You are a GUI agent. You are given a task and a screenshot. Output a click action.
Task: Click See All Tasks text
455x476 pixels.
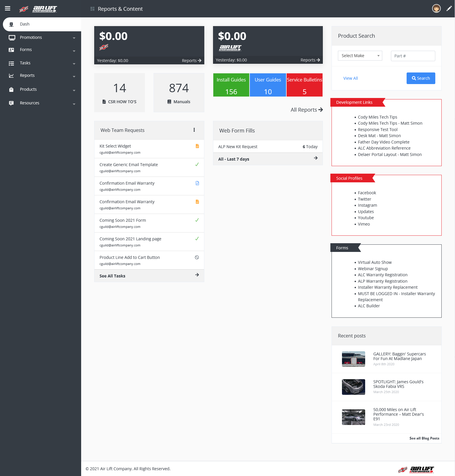112,276
